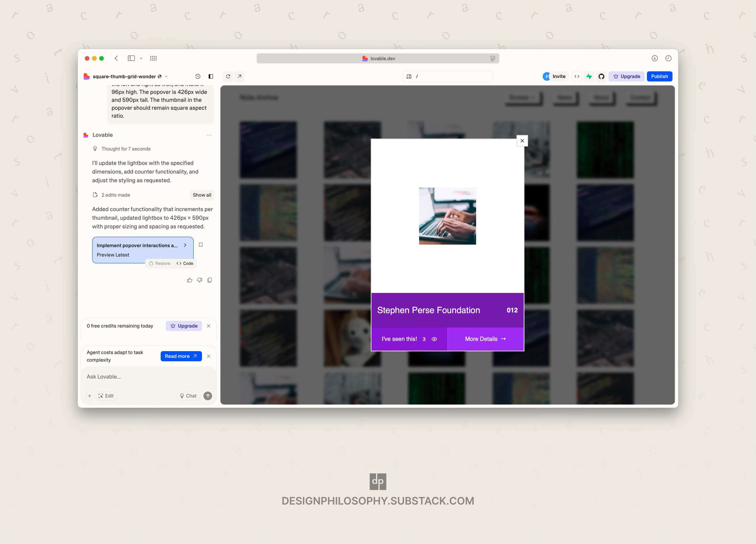The image size is (756, 544).
Task: Open version history clock icon
Action: [x=198, y=76]
